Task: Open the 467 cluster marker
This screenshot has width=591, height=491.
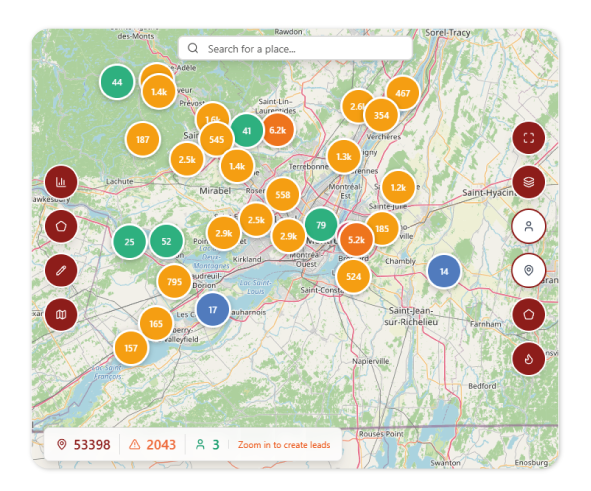Action: (403, 93)
